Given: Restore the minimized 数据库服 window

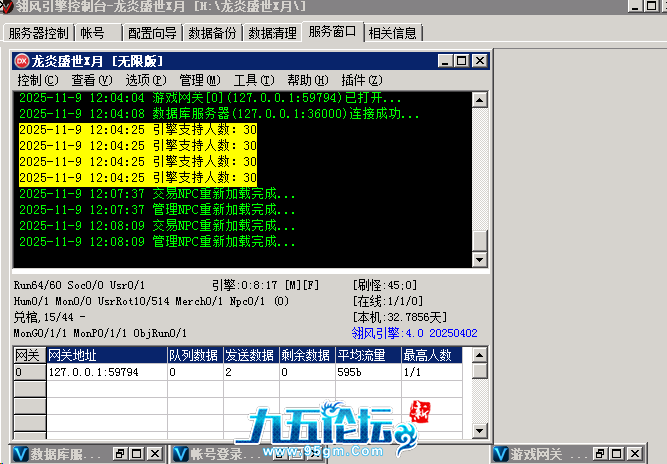Looking at the screenshot, I should [120, 454].
